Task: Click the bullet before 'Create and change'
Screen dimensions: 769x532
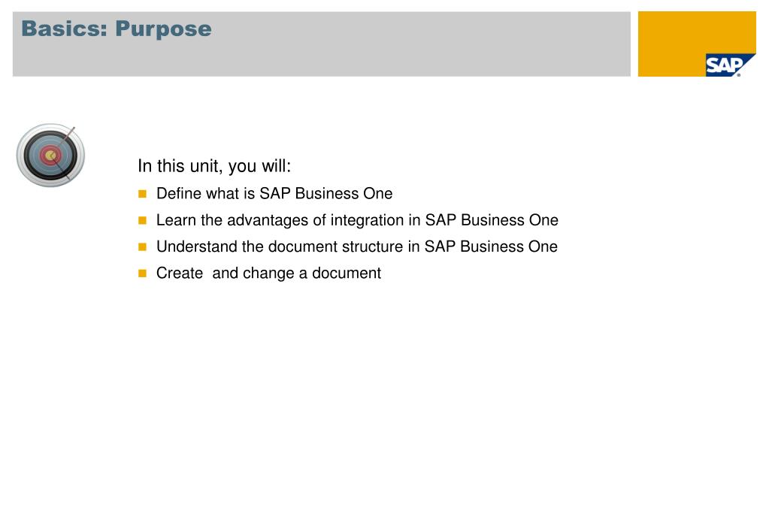Action: pyautogui.click(x=142, y=273)
